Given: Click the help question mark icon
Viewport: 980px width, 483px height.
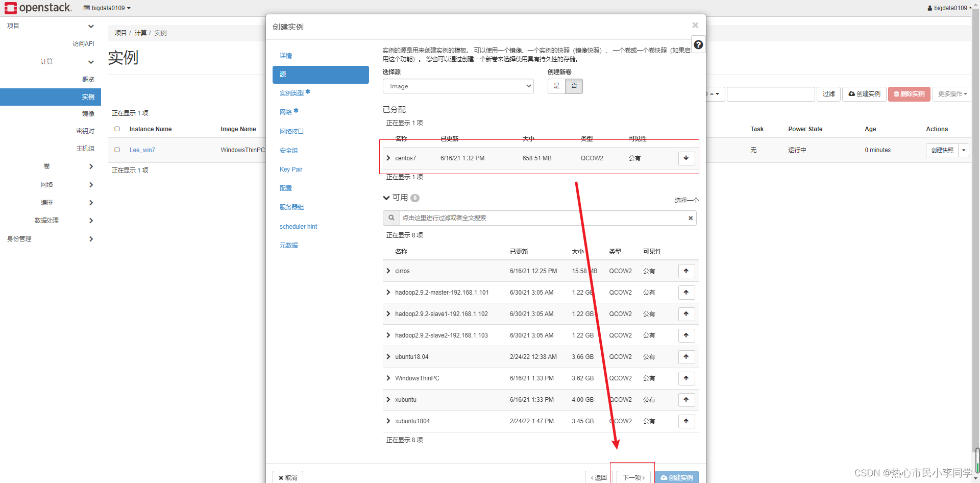Looking at the screenshot, I should pyautogui.click(x=698, y=45).
